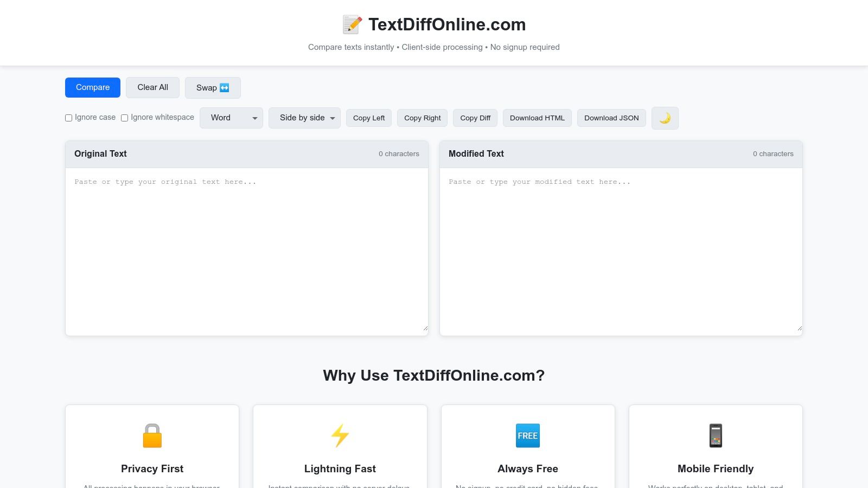Select the Original Text panel header

(x=100, y=153)
